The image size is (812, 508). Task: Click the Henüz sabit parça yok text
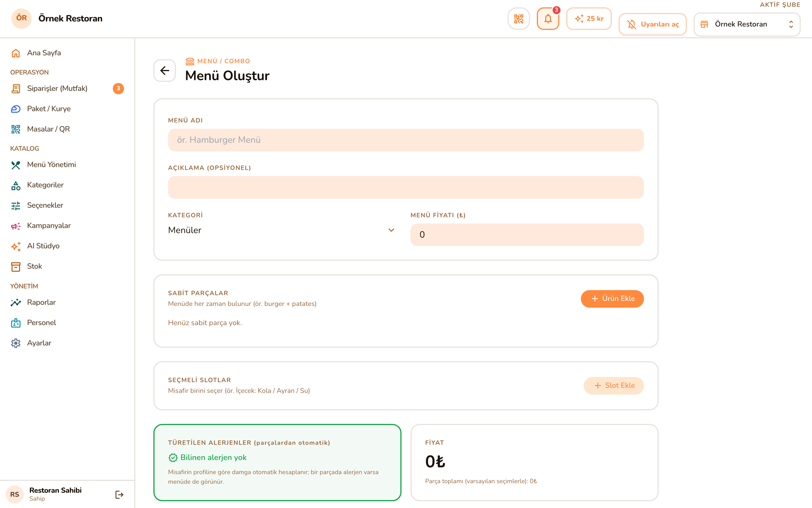[x=205, y=323]
